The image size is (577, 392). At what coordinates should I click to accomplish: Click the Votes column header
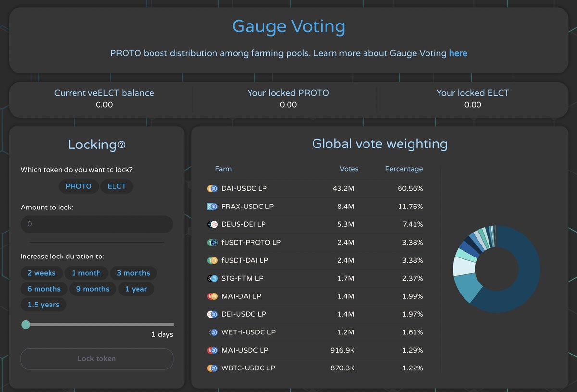click(349, 169)
